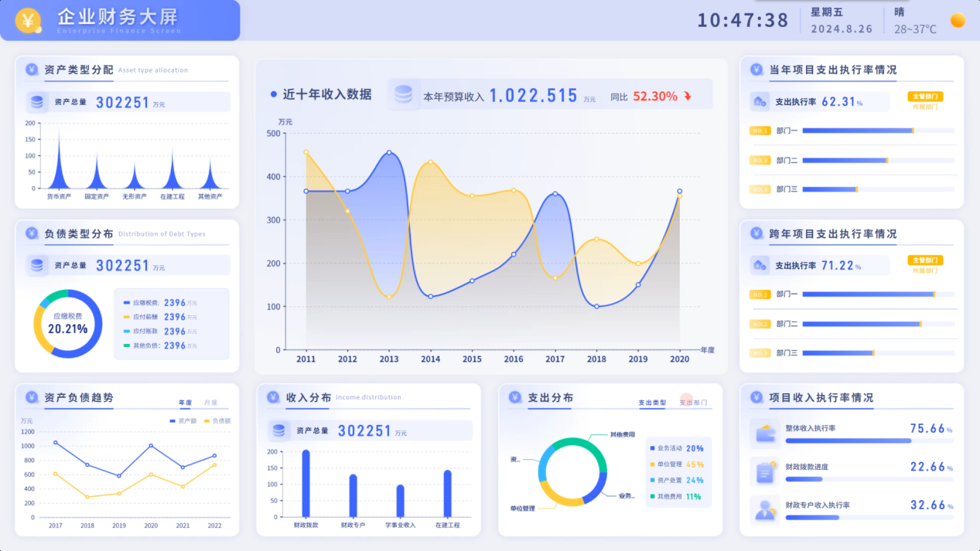The image size is (980, 551).
Task: Click NO.2 badge in 跨年项目 panel
Action: (760, 324)
